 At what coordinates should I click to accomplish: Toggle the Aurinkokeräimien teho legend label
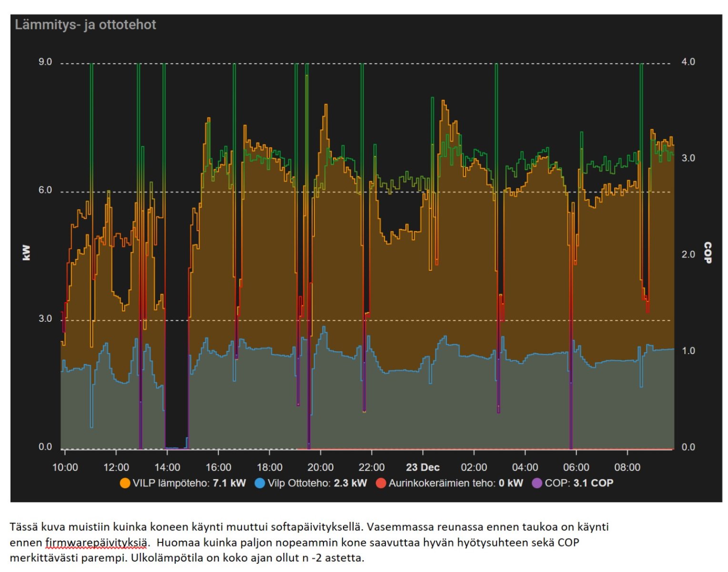coord(455,483)
